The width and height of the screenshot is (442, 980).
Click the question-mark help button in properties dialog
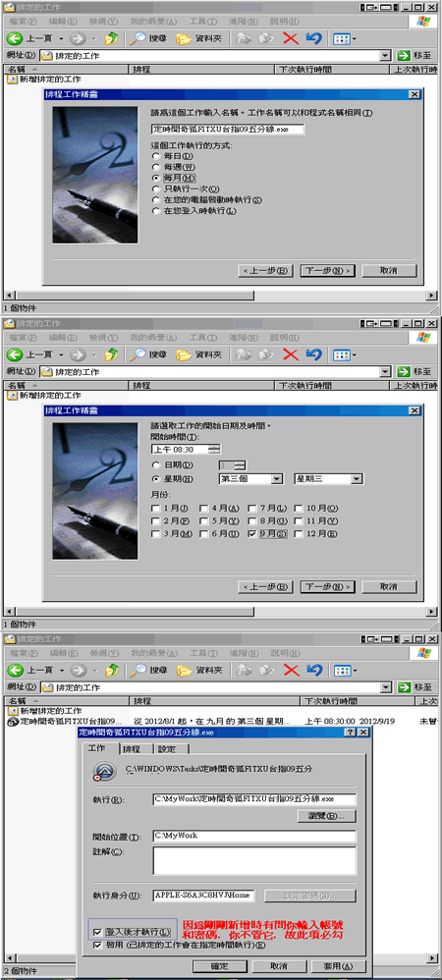coord(350,732)
